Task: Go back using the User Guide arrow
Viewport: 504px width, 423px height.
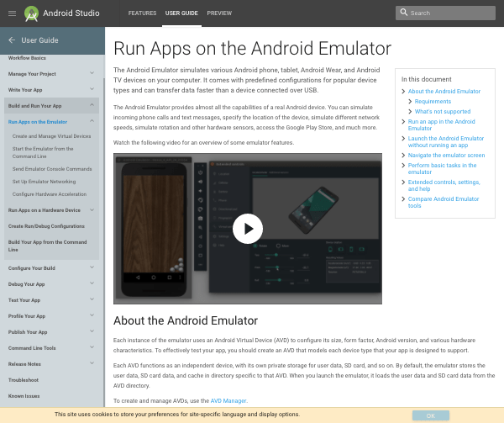Action: pos(12,40)
